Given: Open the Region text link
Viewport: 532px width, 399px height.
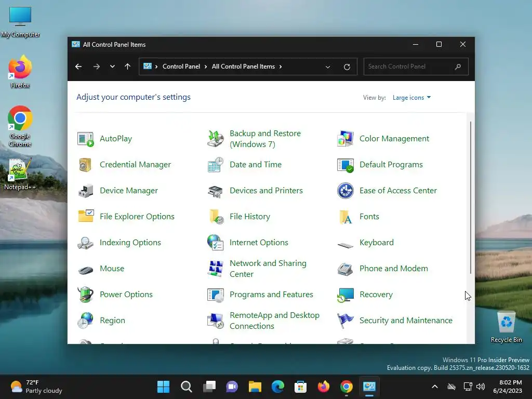Looking at the screenshot, I should (112, 320).
